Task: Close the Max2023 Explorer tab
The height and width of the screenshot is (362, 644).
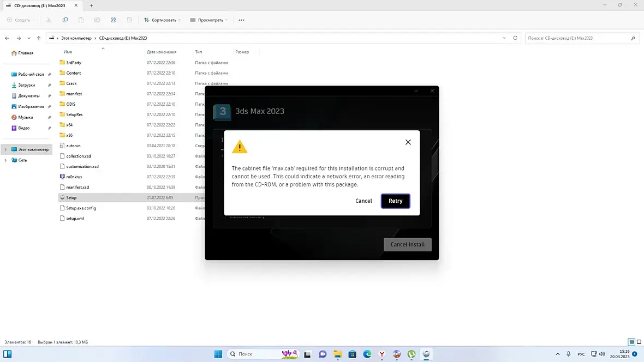Action: [76, 6]
